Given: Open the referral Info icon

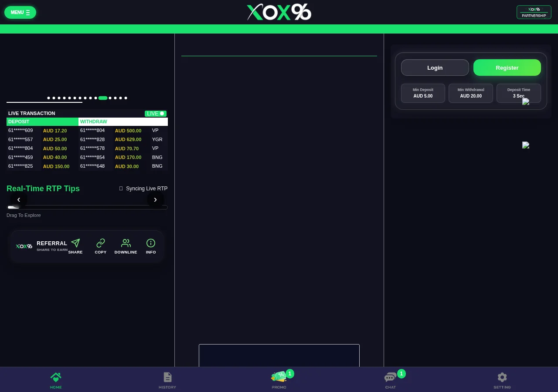Looking at the screenshot, I should click(x=151, y=246).
